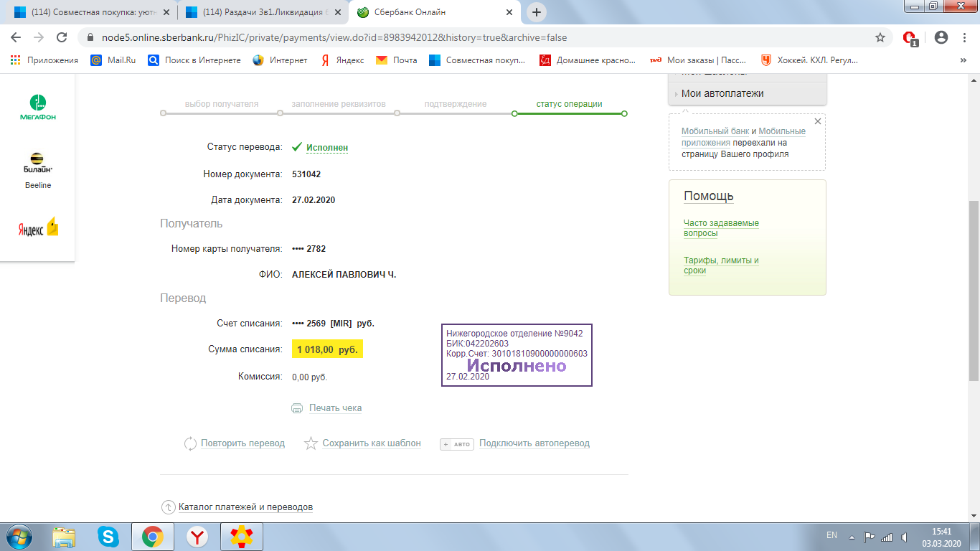Click the star icon for saving template

pos(311,443)
